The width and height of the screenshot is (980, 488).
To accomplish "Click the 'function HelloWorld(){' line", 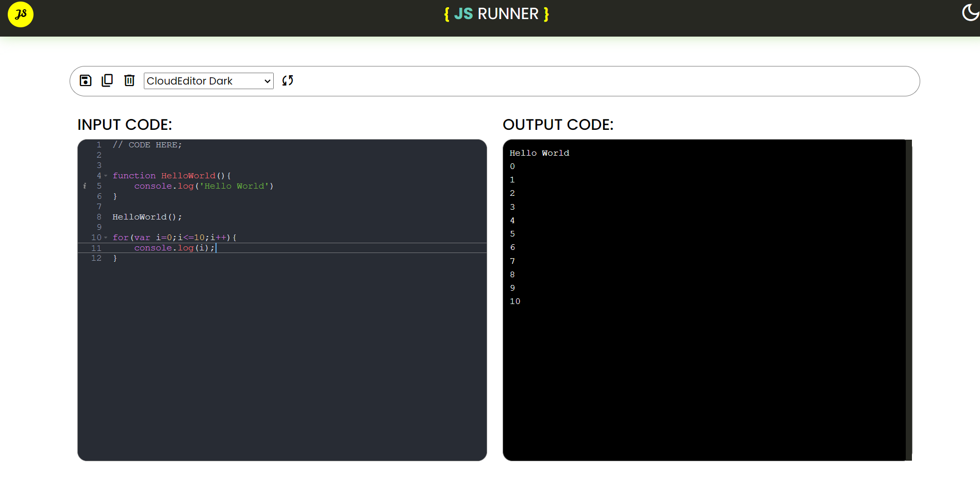I will click(x=172, y=176).
